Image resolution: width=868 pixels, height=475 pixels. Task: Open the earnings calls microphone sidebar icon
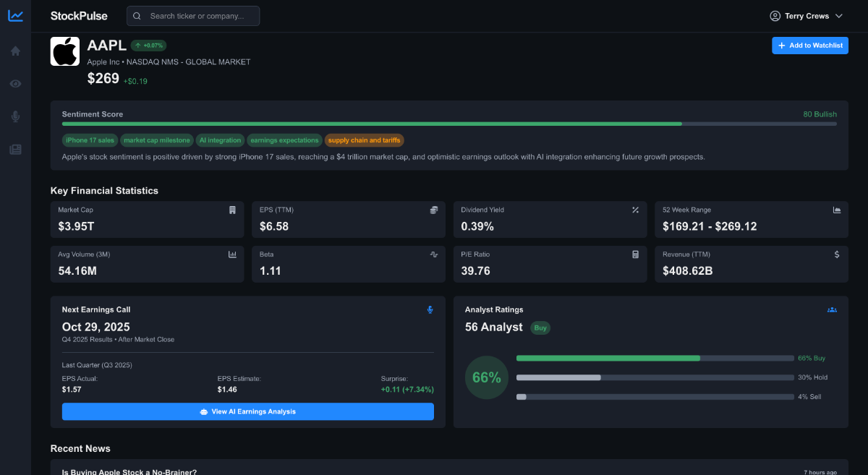point(15,116)
